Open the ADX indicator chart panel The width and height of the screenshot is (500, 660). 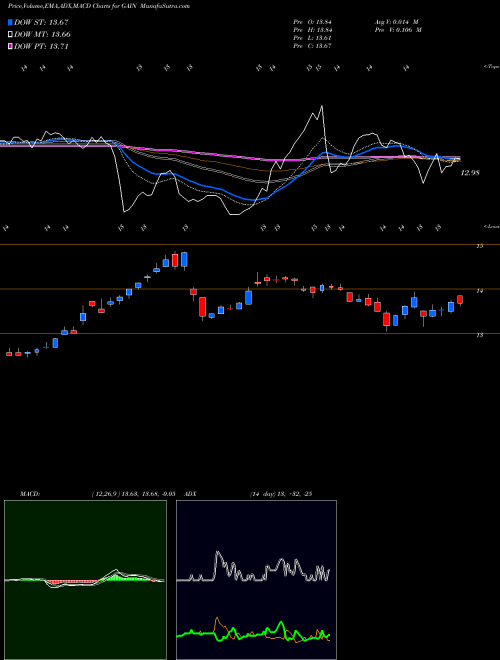click(x=256, y=580)
